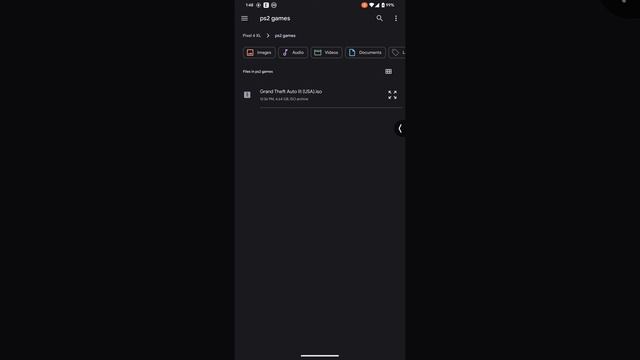The width and height of the screenshot is (640, 360).
Task: Filter files by Documents chip
Action: pyautogui.click(x=365, y=52)
